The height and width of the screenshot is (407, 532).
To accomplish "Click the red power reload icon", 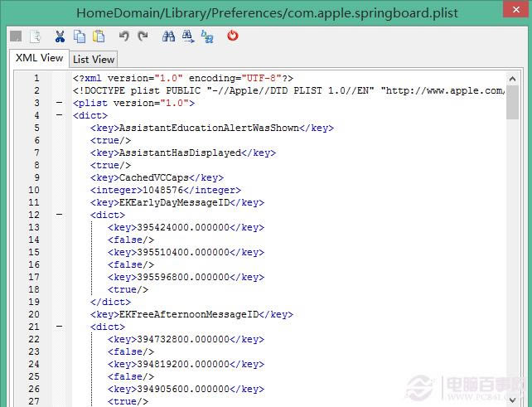I will [x=233, y=36].
